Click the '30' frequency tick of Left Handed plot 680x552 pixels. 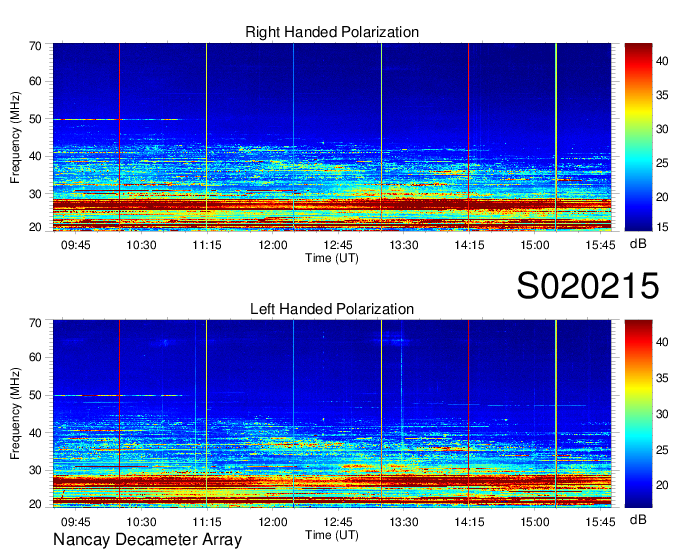pyautogui.click(x=35, y=470)
